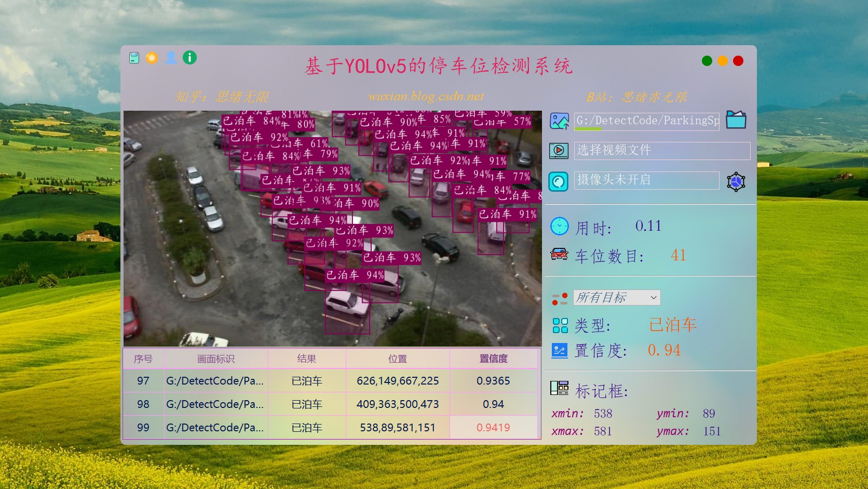
Task: Click the wuxian.blog.csdn.net link text
Action: (426, 96)
